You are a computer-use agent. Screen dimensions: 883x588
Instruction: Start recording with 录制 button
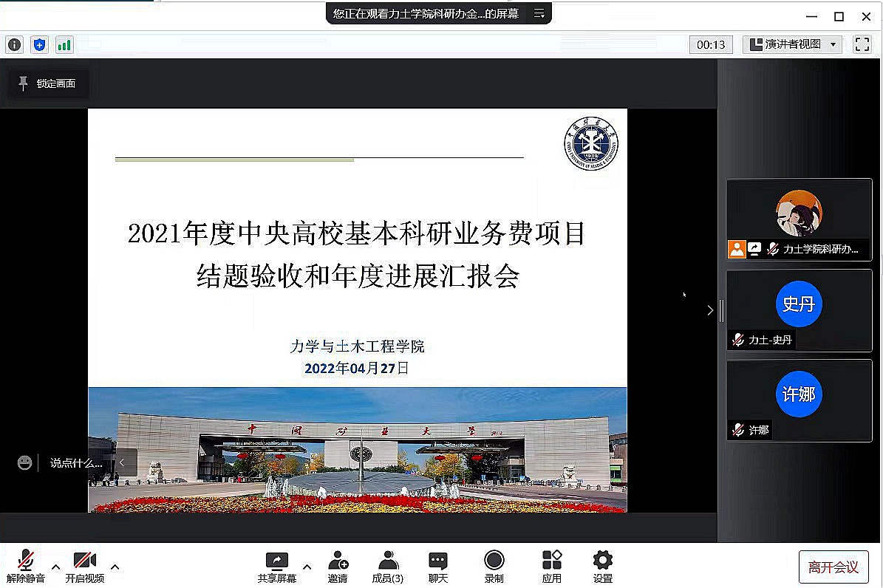pyautogui.click(x=494, y=567)
